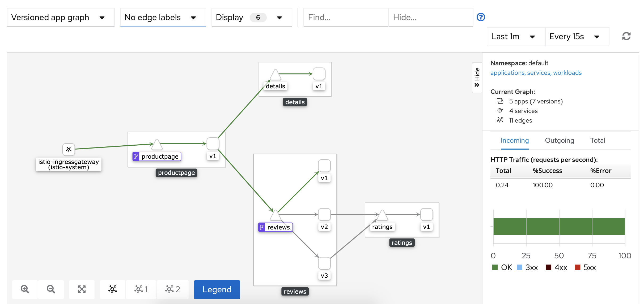
Task: Click the blue Legend button
Action: pos(217,289)
